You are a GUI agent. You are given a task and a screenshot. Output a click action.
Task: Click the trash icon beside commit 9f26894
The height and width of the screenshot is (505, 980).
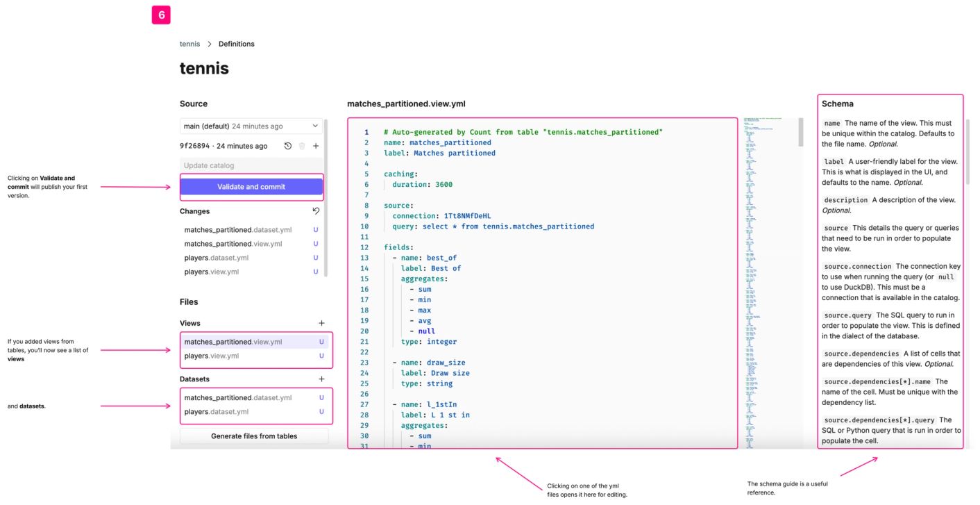point(302,146)
